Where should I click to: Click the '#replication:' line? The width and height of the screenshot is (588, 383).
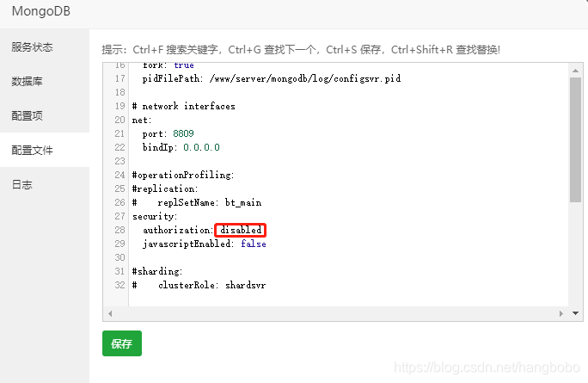click(165, 188)
